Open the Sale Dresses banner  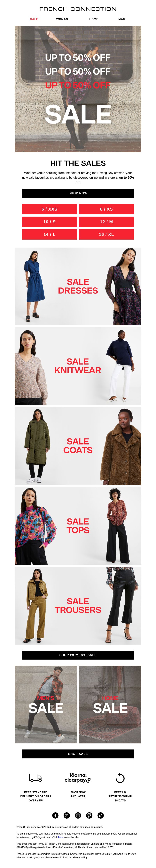(x=78, y=286)
